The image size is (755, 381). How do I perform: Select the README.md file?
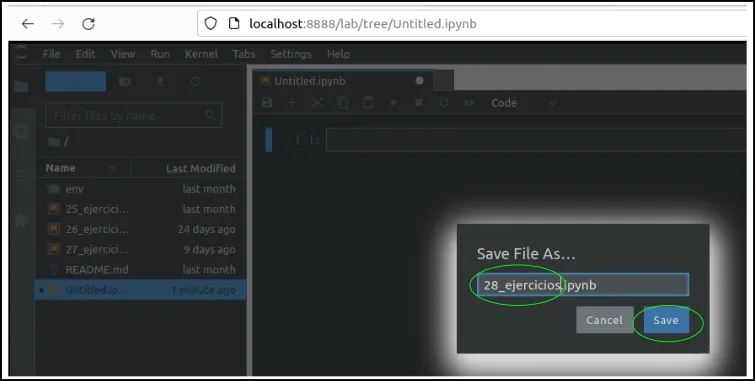[141, 270]
